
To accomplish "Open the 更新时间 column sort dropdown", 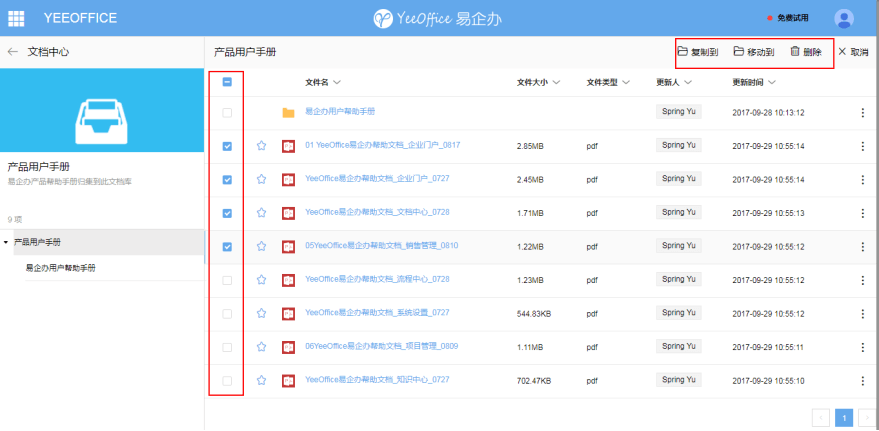I will pos(771,82).
